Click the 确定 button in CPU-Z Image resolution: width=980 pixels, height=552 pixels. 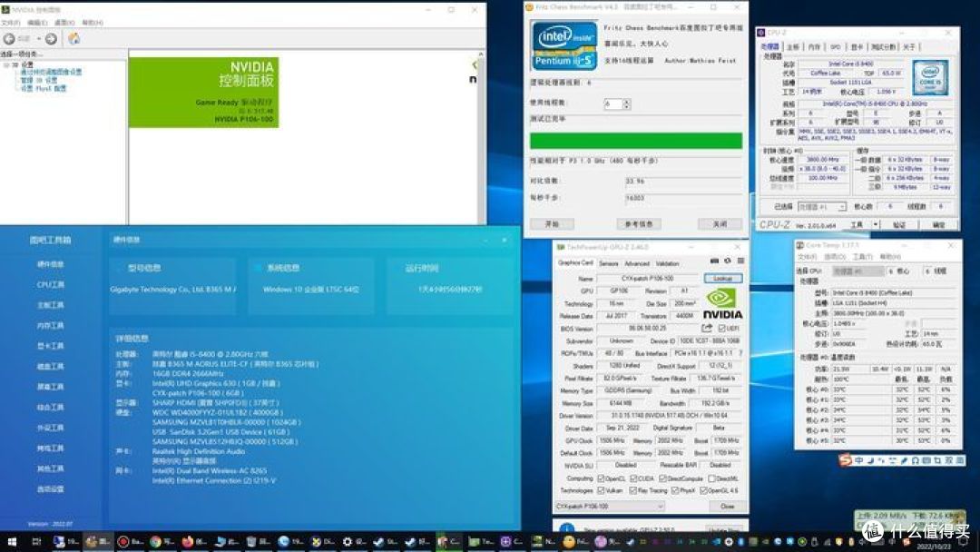pyautogui.click(x=938, y=225)
